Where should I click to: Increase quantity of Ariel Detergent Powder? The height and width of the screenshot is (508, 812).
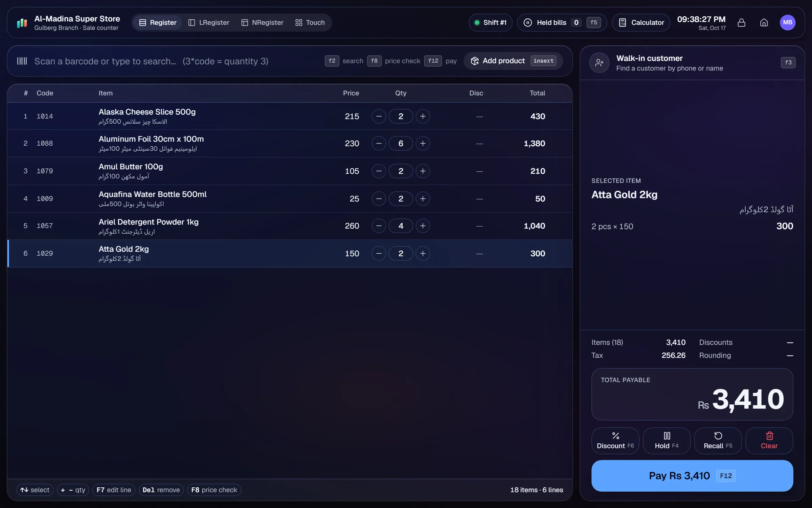point(423,226)
